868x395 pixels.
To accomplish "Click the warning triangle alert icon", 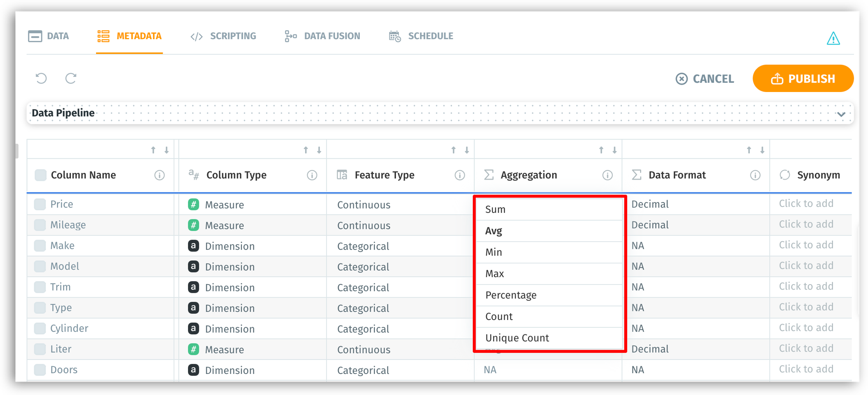I will click(833, 38).
